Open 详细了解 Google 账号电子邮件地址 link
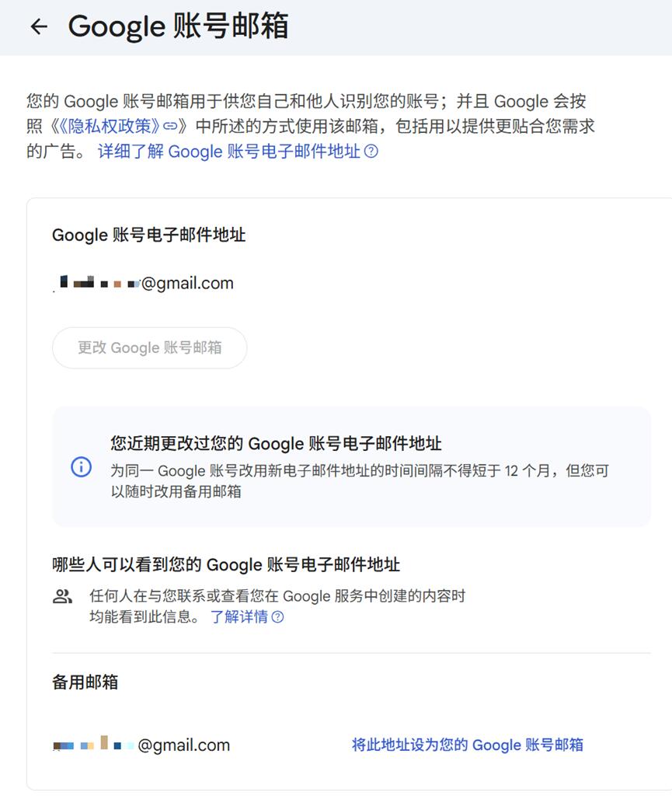The width and height of the screenshot is (672, 796). coord(228,152)
